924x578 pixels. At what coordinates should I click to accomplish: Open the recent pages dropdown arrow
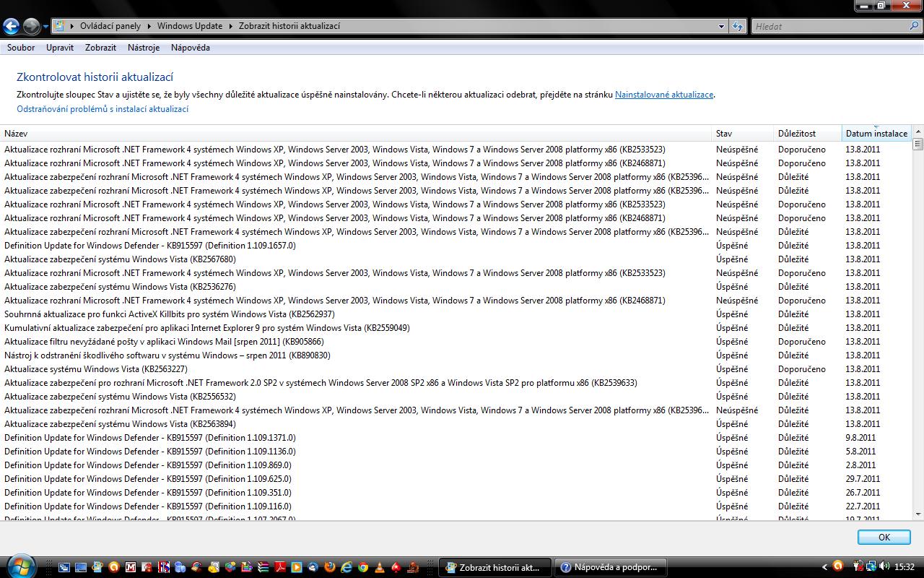[x=45, y=27]
